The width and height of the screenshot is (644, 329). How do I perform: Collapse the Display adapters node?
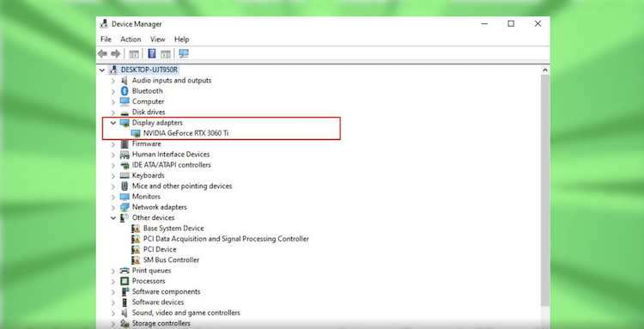pos(113,122)
